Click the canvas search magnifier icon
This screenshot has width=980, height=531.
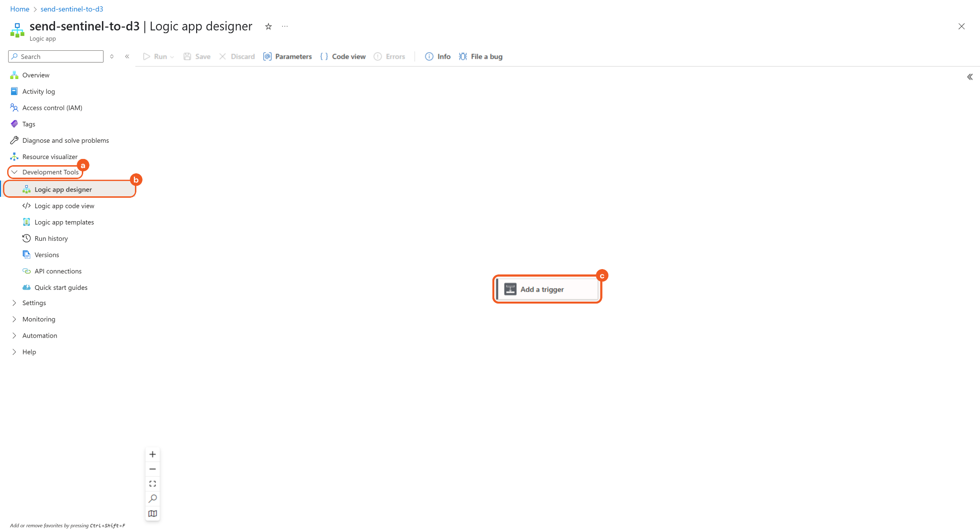click(153, 499)
